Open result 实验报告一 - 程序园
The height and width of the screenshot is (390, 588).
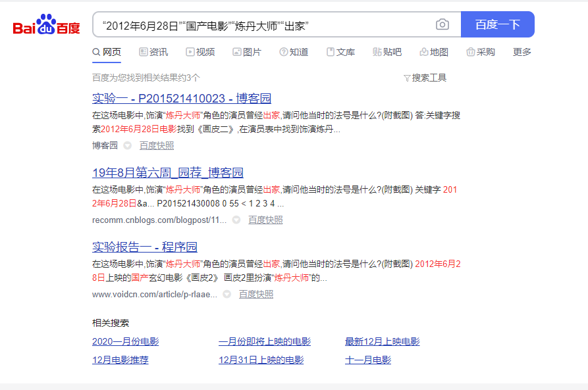point(145,247)
